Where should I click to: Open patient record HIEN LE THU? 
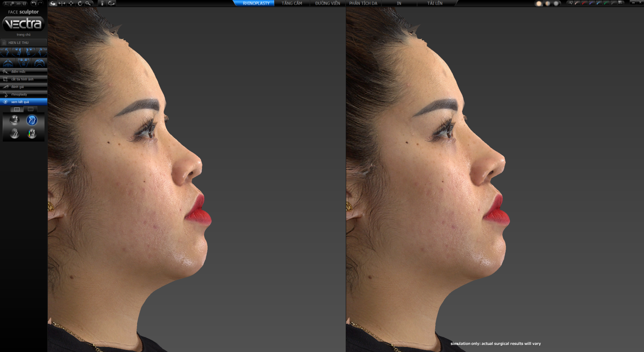23,43
